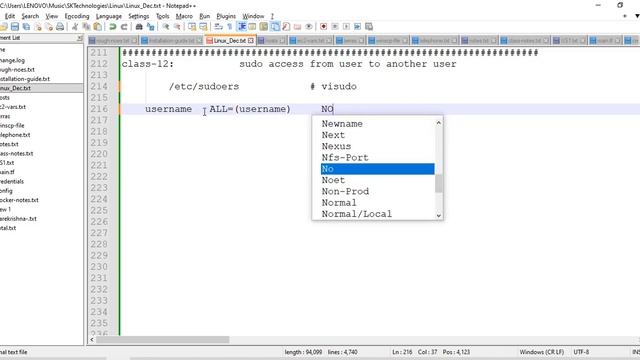Open the Document Map toolbar icon
The height and width of the screenshot is (360, 640).
(264, 27)
